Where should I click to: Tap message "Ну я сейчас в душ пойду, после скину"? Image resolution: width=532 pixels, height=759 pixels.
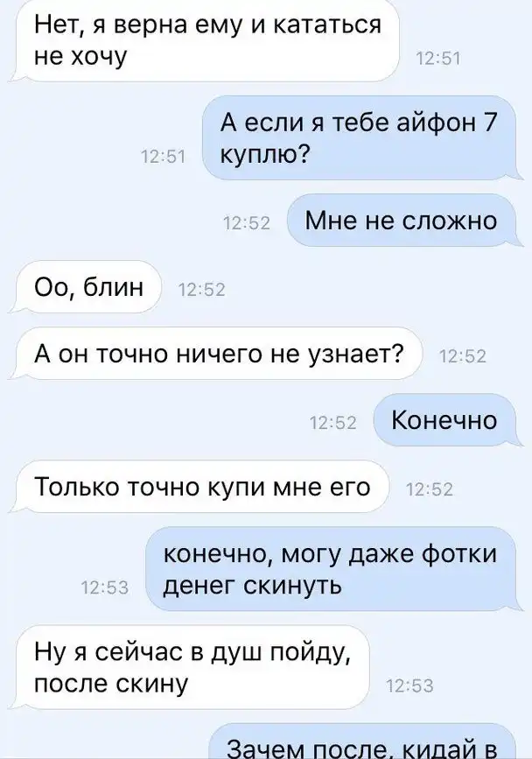click(192, 668)
